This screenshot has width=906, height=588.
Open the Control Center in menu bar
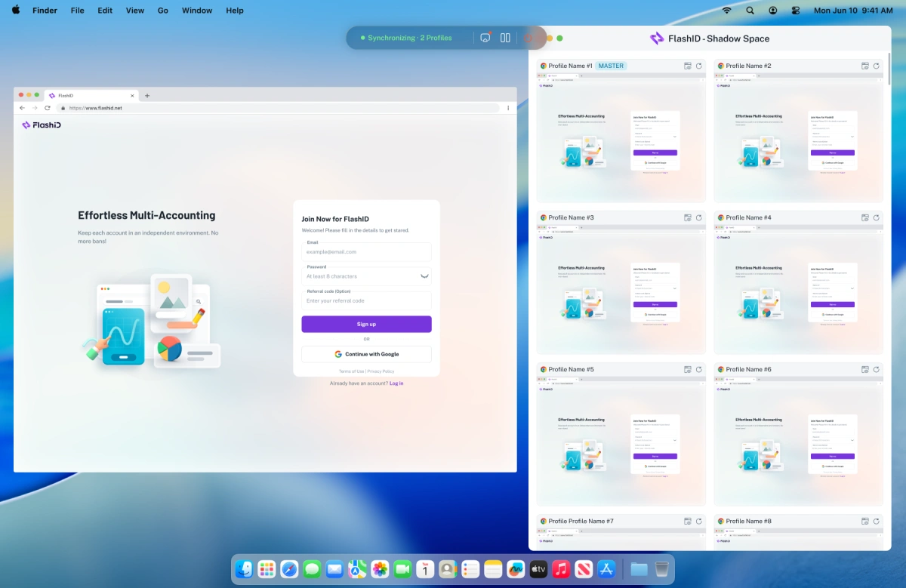[x=796, y=11]
